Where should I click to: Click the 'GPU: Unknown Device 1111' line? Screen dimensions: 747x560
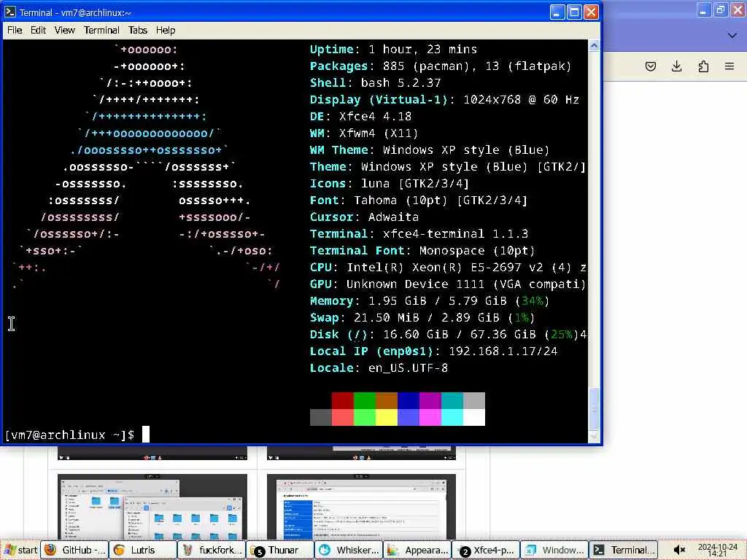(448, 284)
